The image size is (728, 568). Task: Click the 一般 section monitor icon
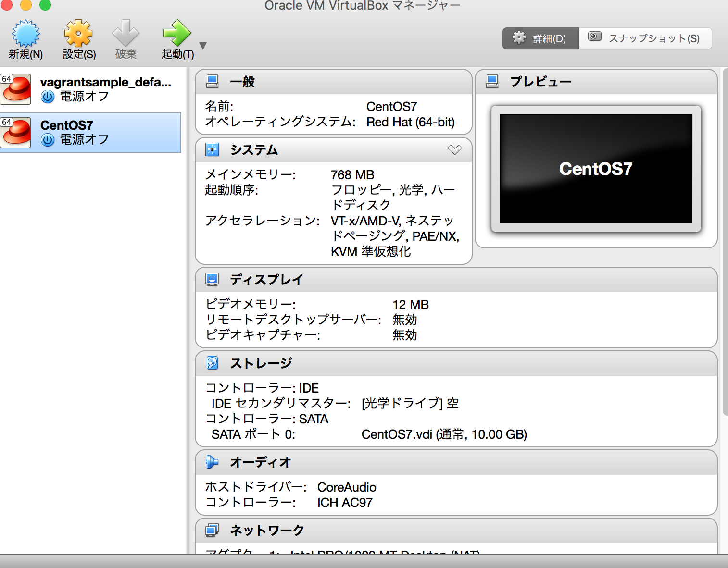[212, 81]
